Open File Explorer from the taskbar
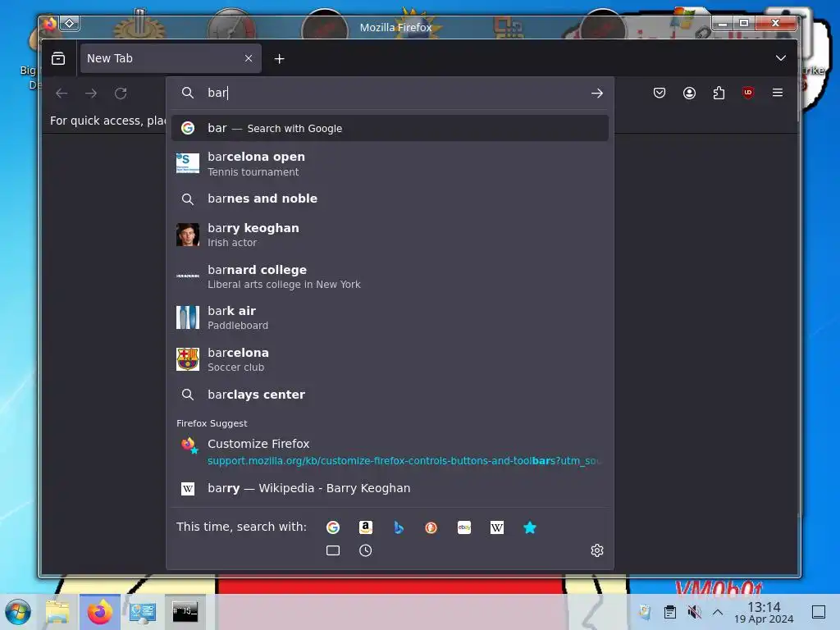Screen dimensions: 840x630 tap(57, 612)
